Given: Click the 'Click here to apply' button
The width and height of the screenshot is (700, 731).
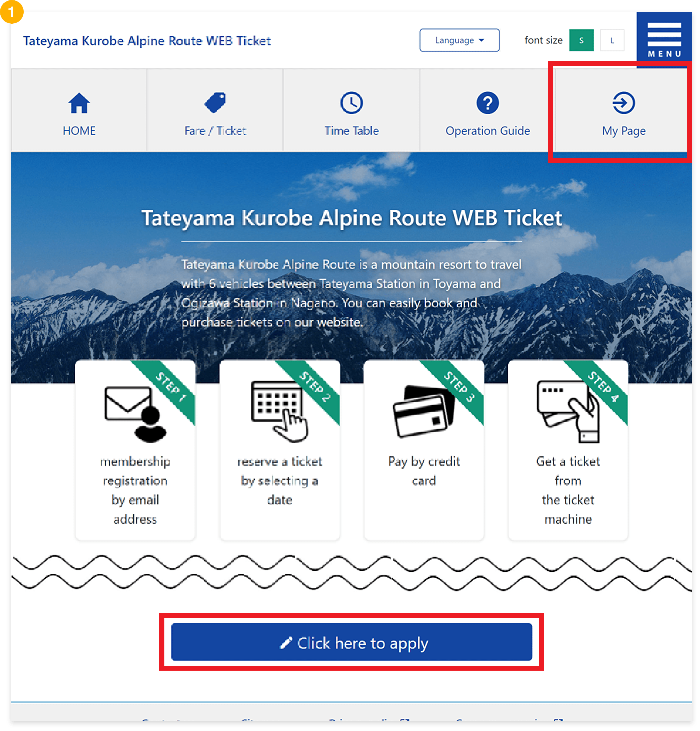Looking at the screenshot, I should (x=351, y=641).
